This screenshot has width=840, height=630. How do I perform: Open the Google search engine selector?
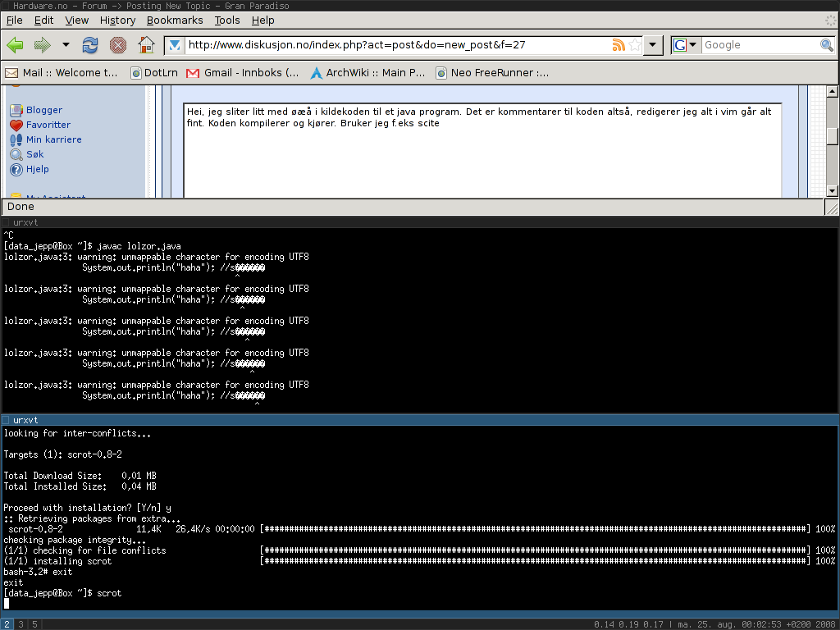pyautogui.click(x=686, y=45)
